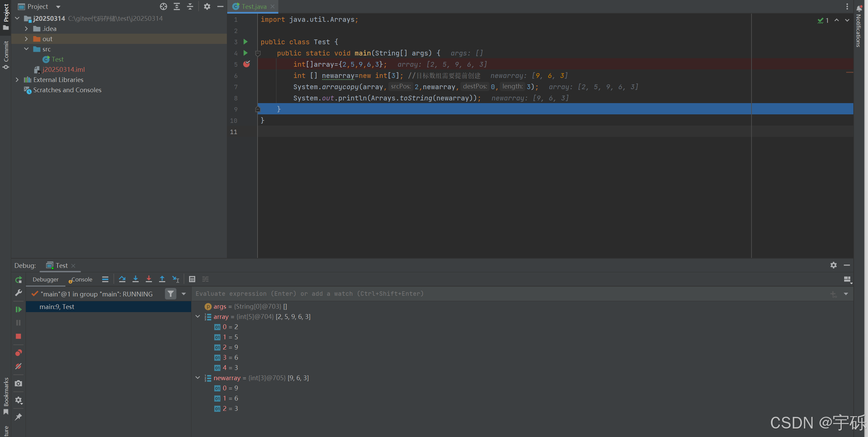This screenshot has height=437, width=868.
Task: Open the j20250314.iml file
Action: click(63, 69)
